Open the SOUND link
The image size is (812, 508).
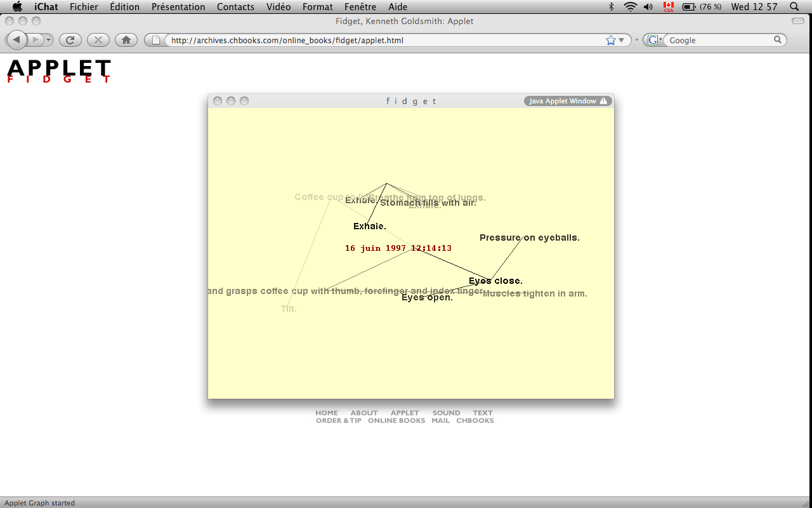pyautogui.click(x=447, y=413)
